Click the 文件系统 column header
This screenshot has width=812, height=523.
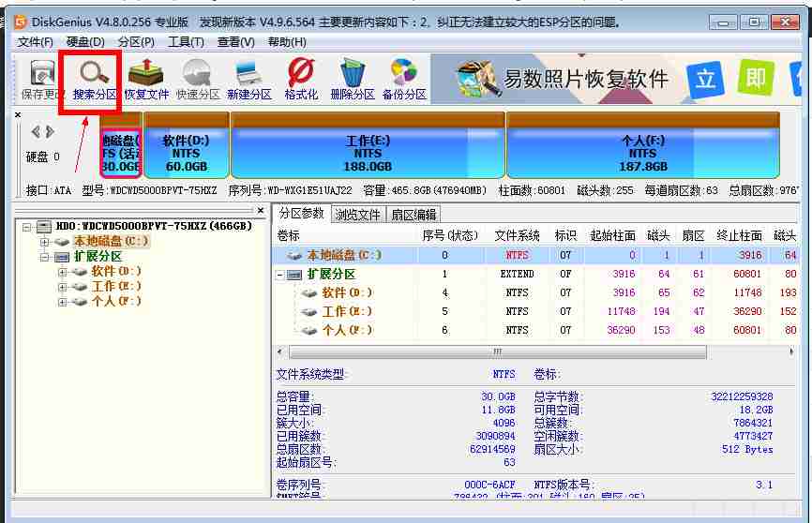517,236
